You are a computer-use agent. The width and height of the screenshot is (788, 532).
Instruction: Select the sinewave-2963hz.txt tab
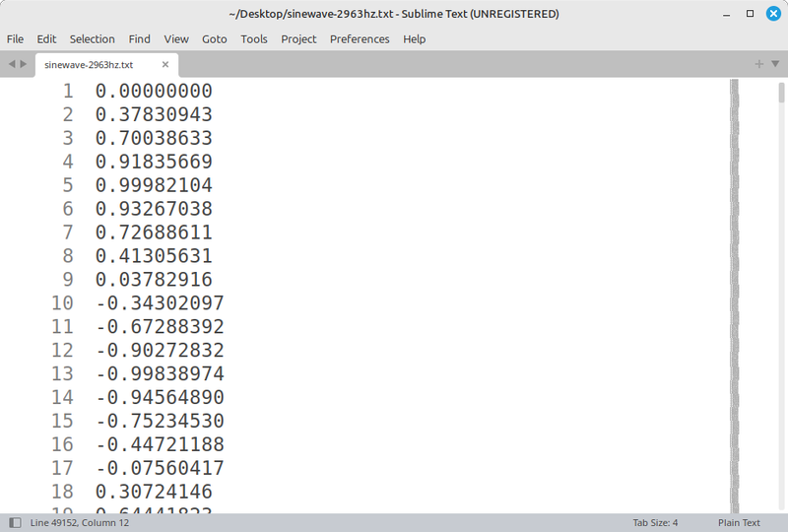[89, 64]
